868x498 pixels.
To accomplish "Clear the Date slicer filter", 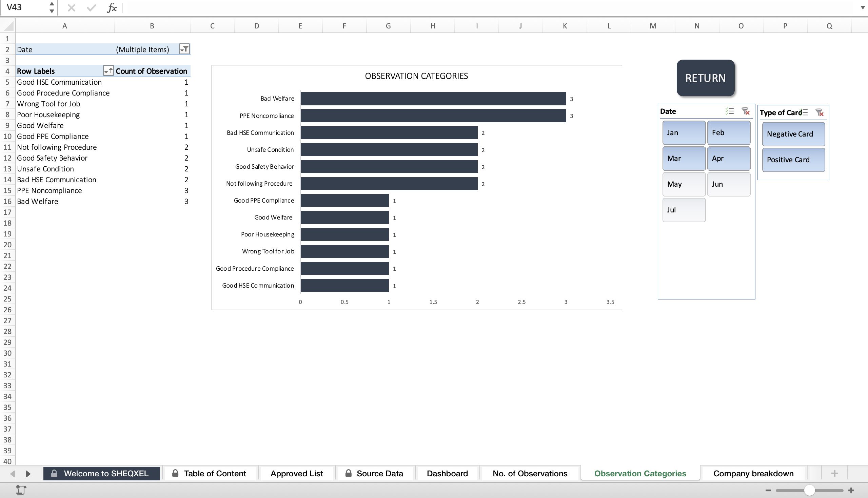I will tap(746, 111).
